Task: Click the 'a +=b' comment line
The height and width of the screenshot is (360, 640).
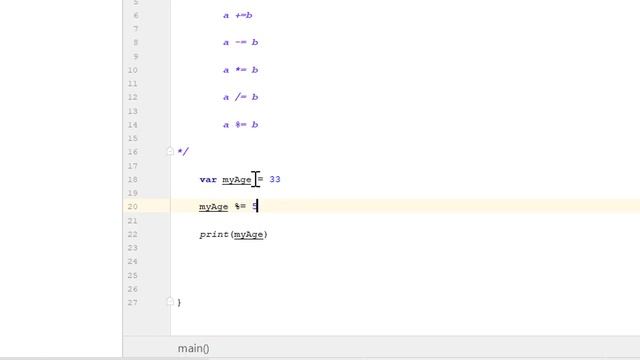Action: [238, 16]
